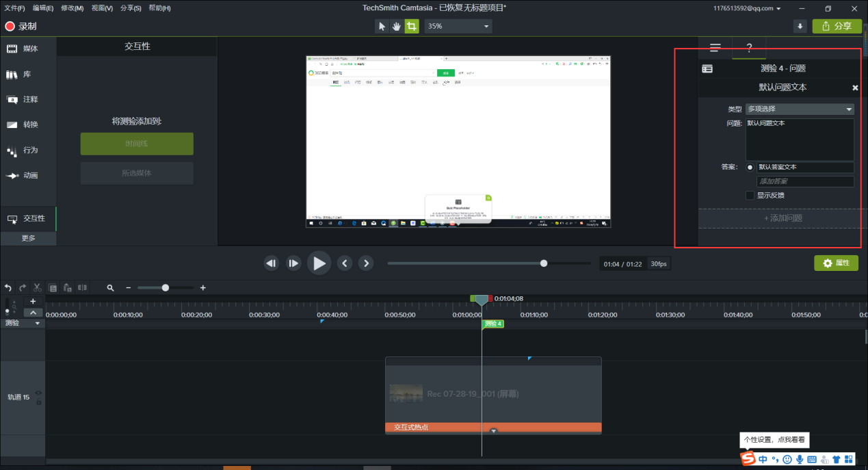Open the 帮助(H) menu
Screen dimensions: 868x470
coord(159,8)
